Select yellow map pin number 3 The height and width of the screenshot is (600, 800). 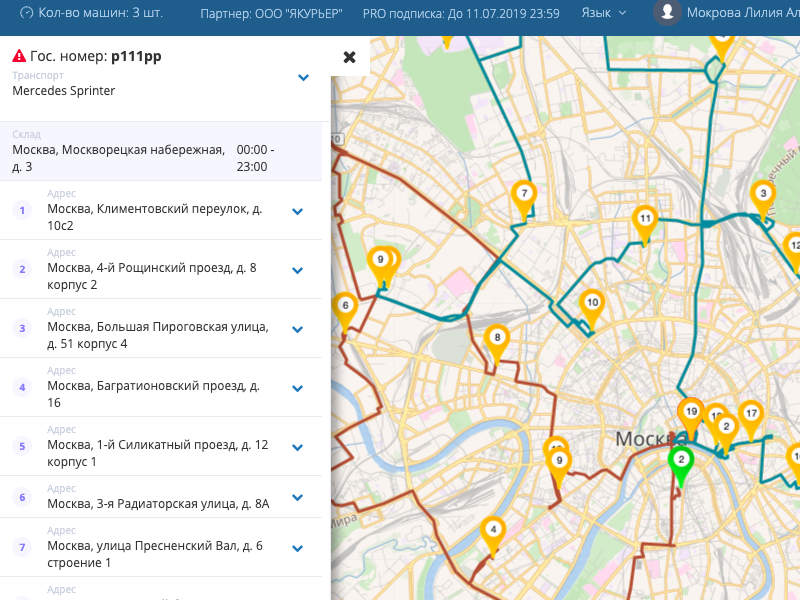pos(763,196)
